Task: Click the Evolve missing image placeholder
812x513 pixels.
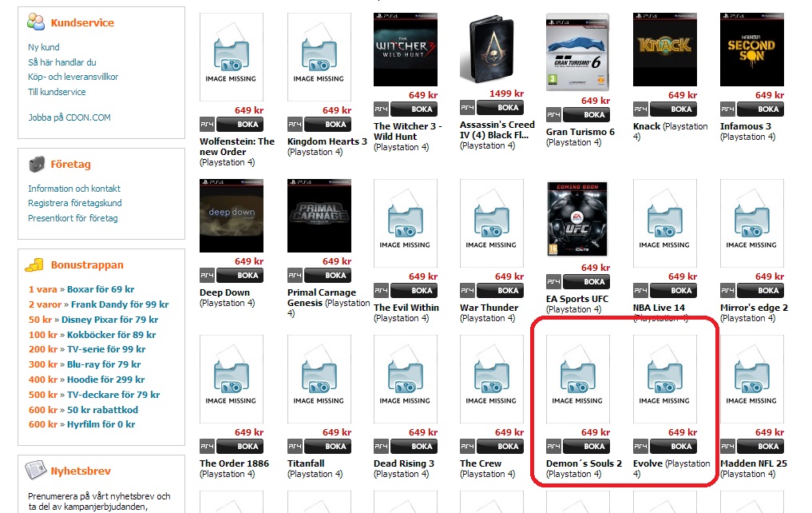Action: (x=664, y=379)
